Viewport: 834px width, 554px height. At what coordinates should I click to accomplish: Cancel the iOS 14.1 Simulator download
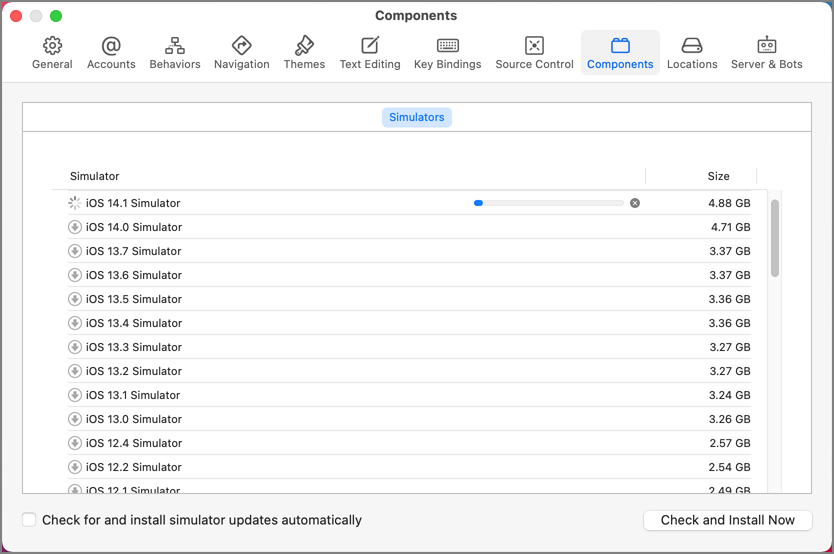click(635, 203)
